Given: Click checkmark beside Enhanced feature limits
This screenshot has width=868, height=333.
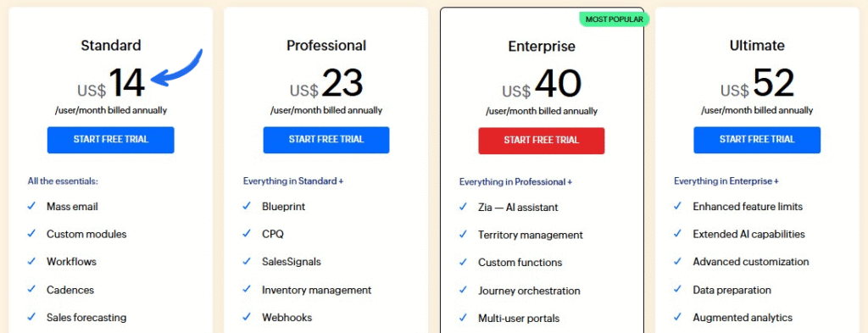Looking at the screenshot, I should (677, 207).
